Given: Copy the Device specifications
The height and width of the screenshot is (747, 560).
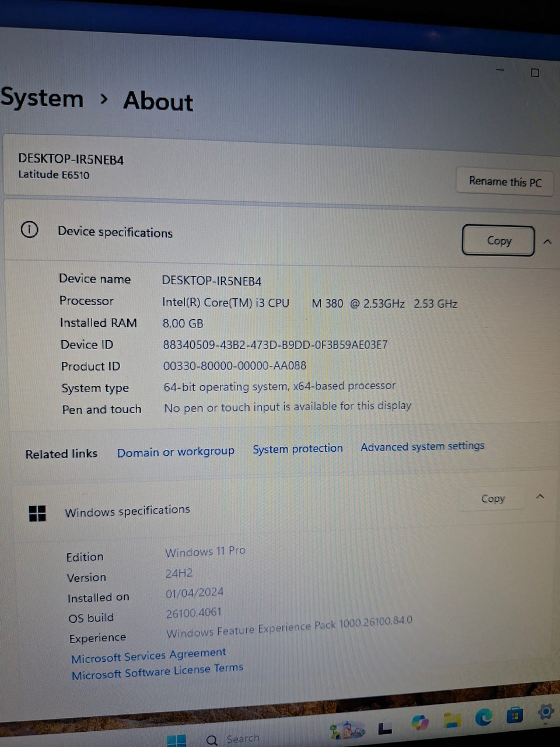Looking at the screenshot, I should point(499,240).
